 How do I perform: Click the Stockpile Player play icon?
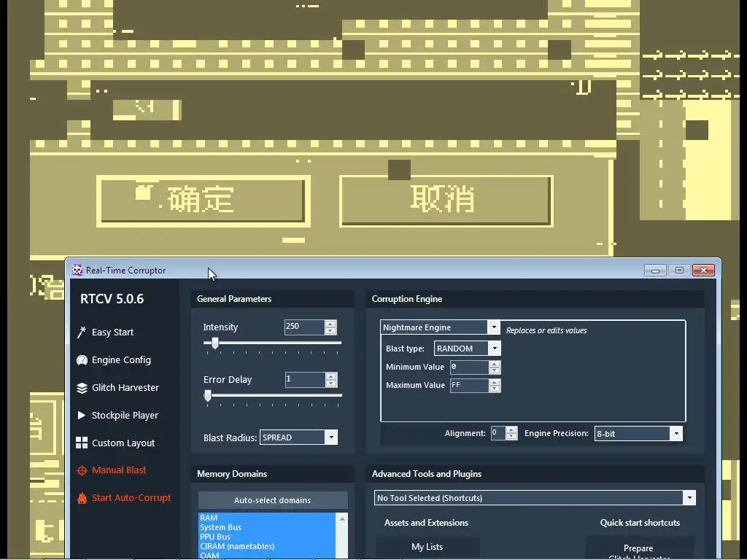click(x=82, y=415)
